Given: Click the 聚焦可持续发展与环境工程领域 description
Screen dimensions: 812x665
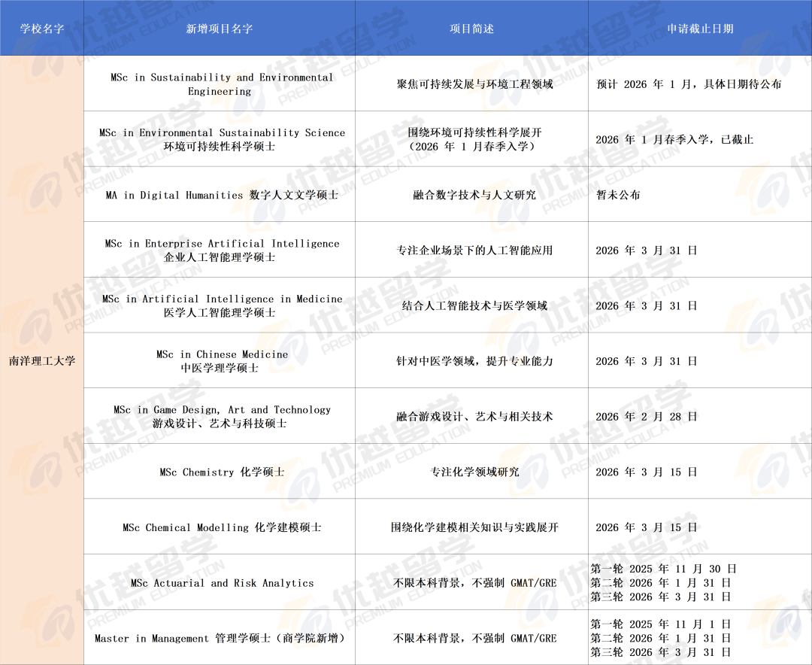Looking at the screenshot, I should click(474, 84).
